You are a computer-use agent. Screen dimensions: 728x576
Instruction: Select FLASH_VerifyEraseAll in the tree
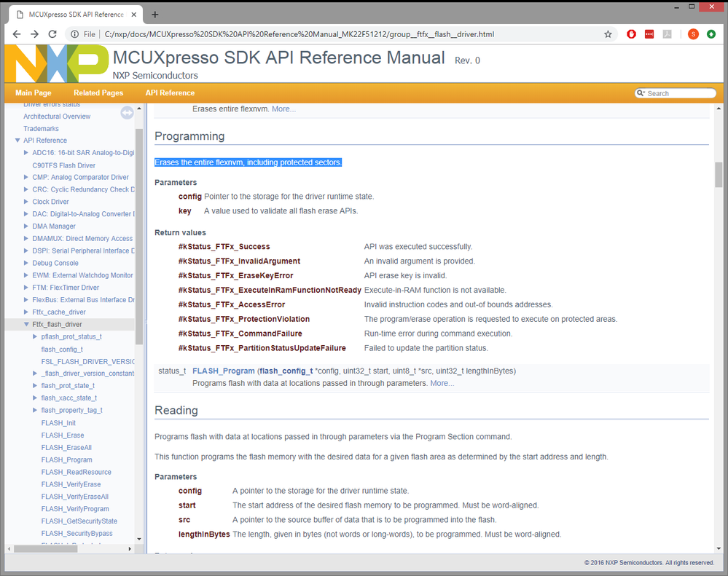74,497
